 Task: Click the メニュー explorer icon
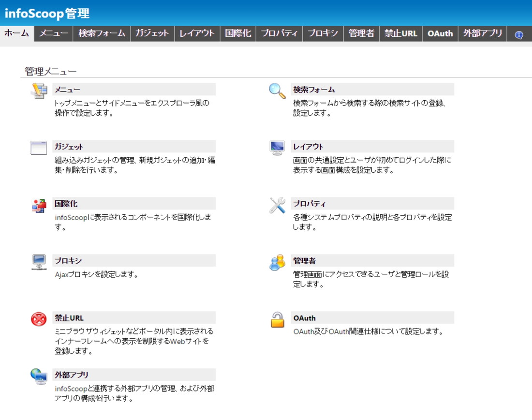point(39,90)
